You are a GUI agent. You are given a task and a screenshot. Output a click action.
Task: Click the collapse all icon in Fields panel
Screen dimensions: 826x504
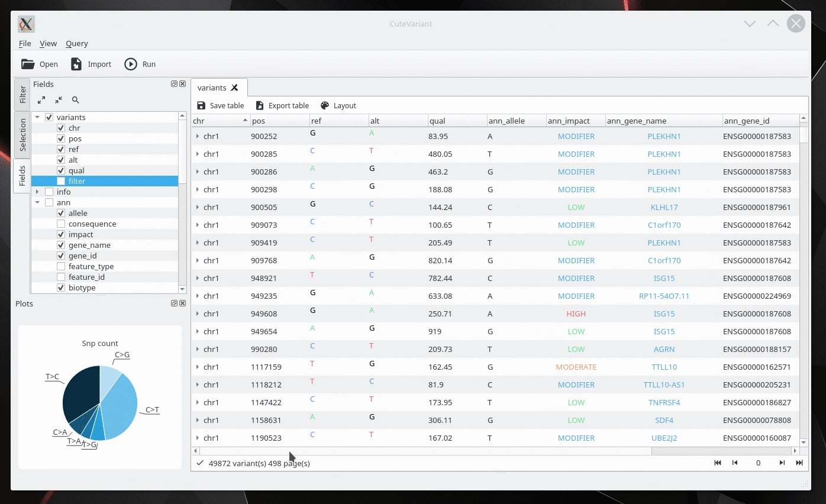pos(58,100)
